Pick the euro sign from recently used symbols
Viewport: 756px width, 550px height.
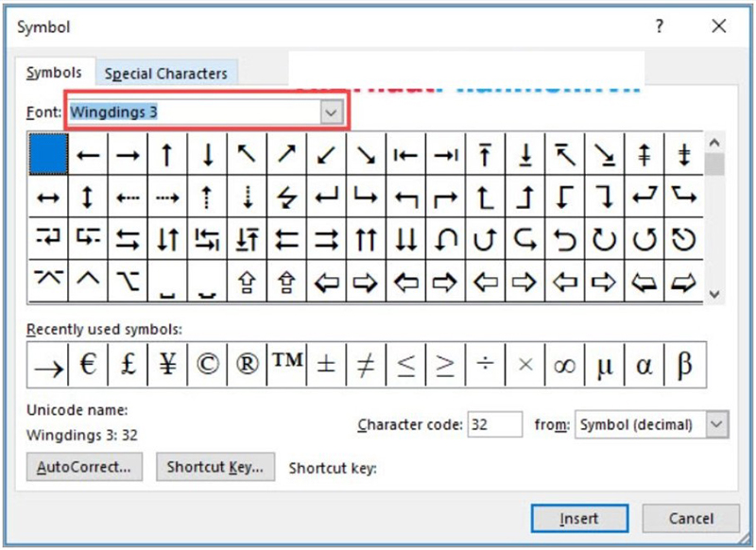coord(88,365)
